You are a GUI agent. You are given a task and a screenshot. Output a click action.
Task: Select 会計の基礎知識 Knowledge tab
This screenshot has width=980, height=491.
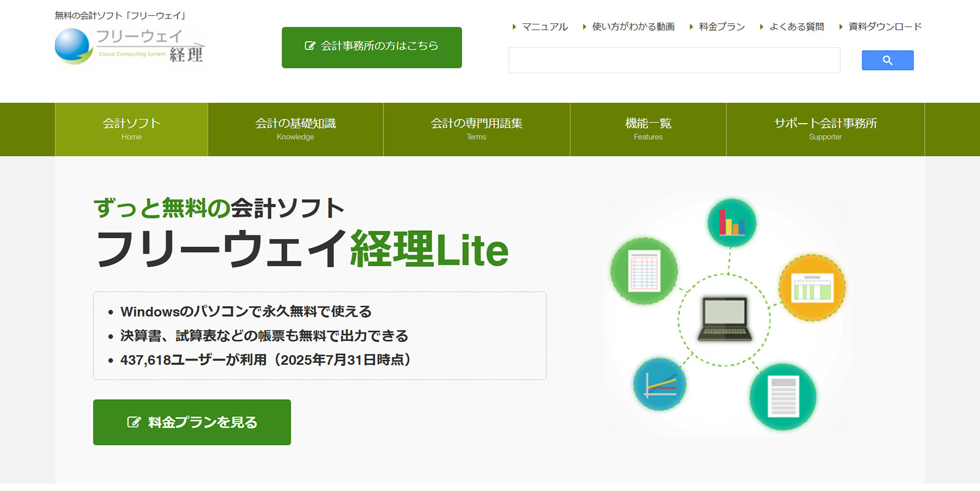[295, 129]
